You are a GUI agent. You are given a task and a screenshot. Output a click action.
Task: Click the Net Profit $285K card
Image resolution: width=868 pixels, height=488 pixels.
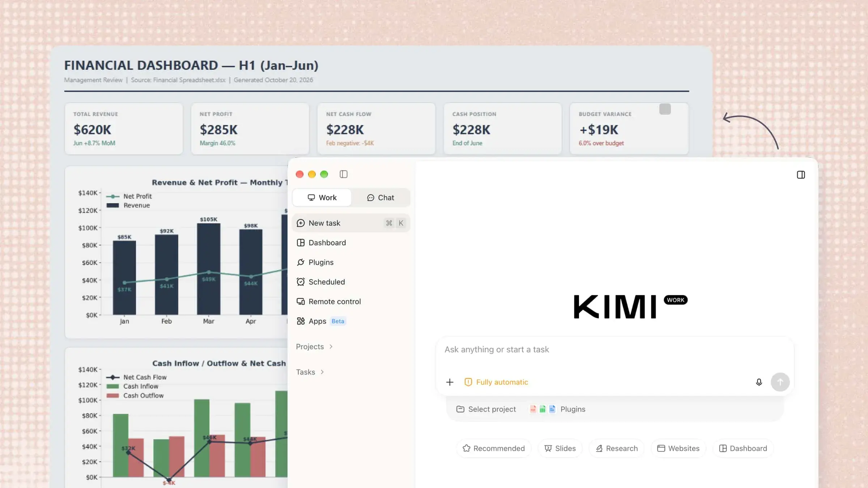point(250,129)
